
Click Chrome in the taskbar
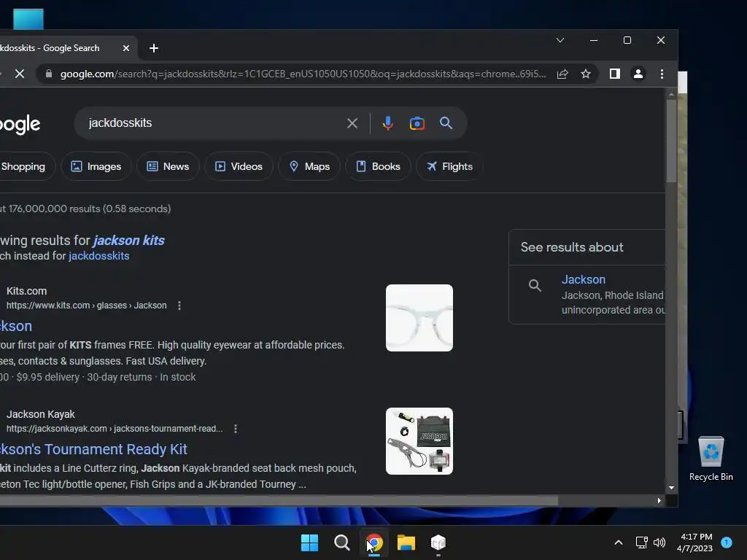coord(374,542)
